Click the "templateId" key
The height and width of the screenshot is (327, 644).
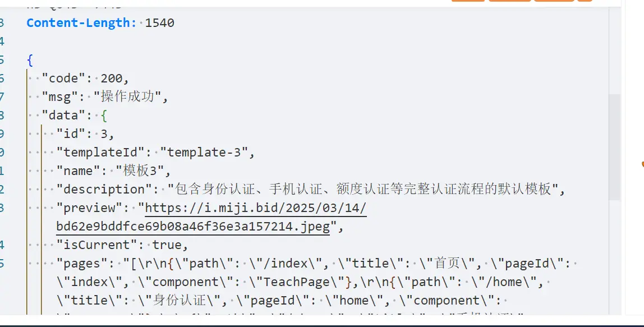click(x=104, y=152)
